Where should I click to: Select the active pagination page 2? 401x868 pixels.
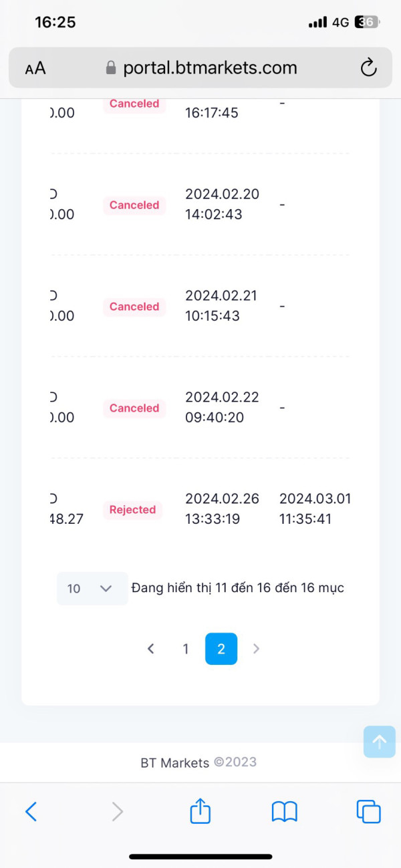(x=221, y=649)
